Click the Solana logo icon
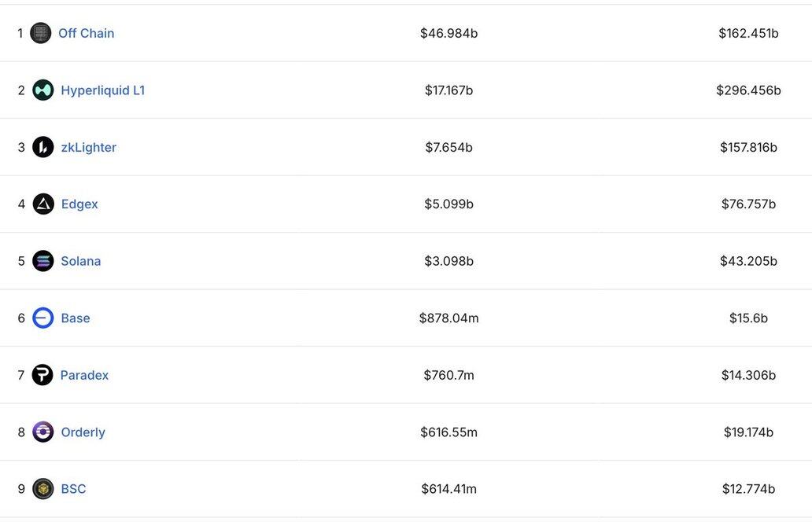Viewport: 812px width, 522px height. point(43,261)
